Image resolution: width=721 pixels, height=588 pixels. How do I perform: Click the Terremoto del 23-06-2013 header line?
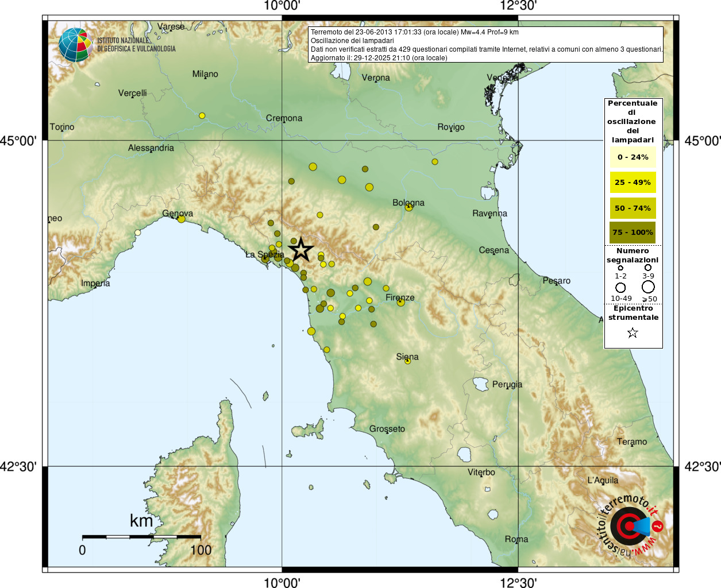tap(414, 32)
